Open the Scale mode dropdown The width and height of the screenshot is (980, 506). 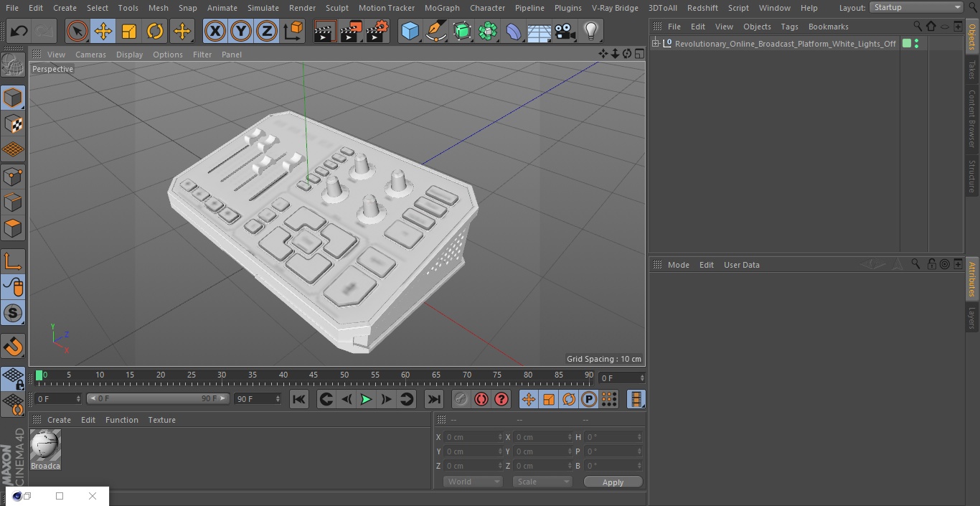542,482
